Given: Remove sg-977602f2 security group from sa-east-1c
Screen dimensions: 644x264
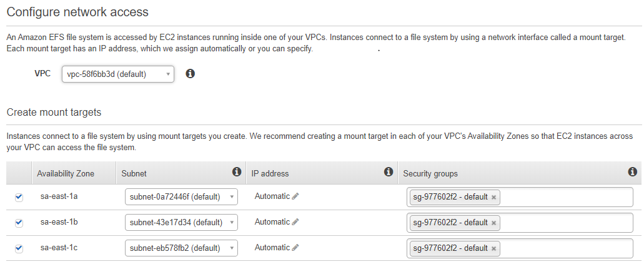Looking at the screenshot, I should (493, 249).
